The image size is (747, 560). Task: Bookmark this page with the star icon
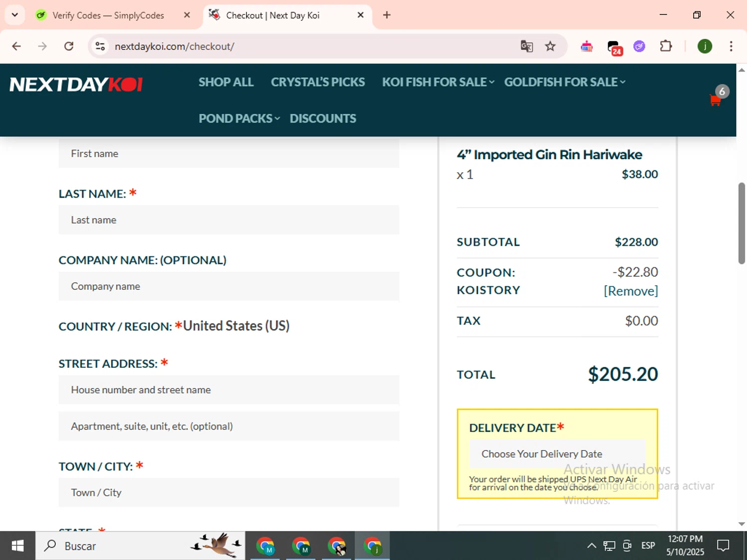coord(550,46)
